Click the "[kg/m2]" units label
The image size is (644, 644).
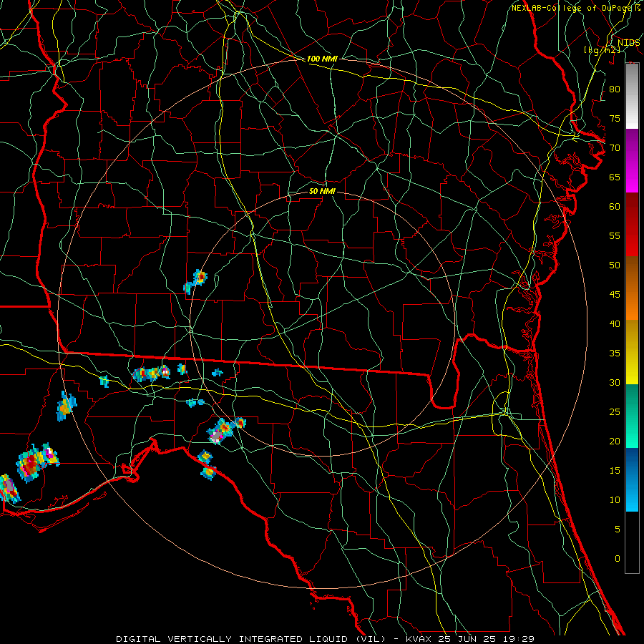(602, 50)
